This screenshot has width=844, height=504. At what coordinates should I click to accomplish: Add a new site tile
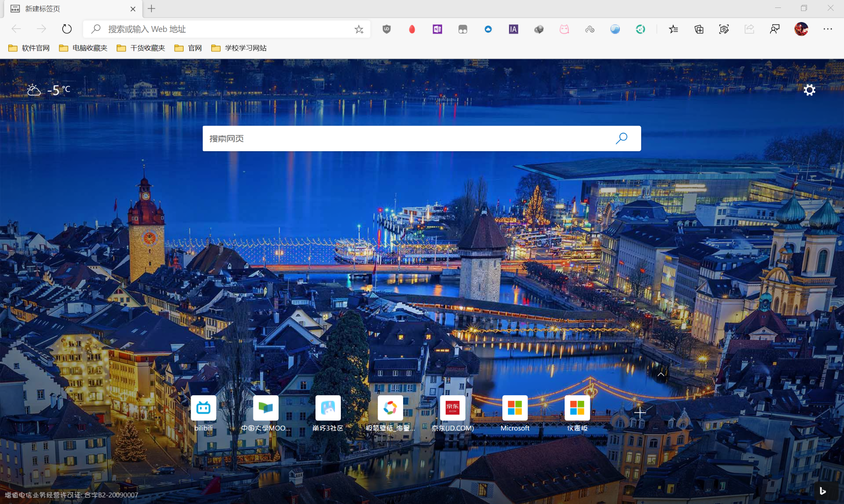click(x=640, y=412)
